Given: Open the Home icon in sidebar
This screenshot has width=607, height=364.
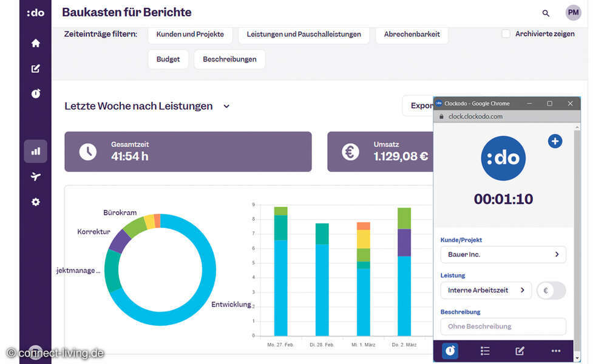Looking at the screenshot, I should [35, 43].
